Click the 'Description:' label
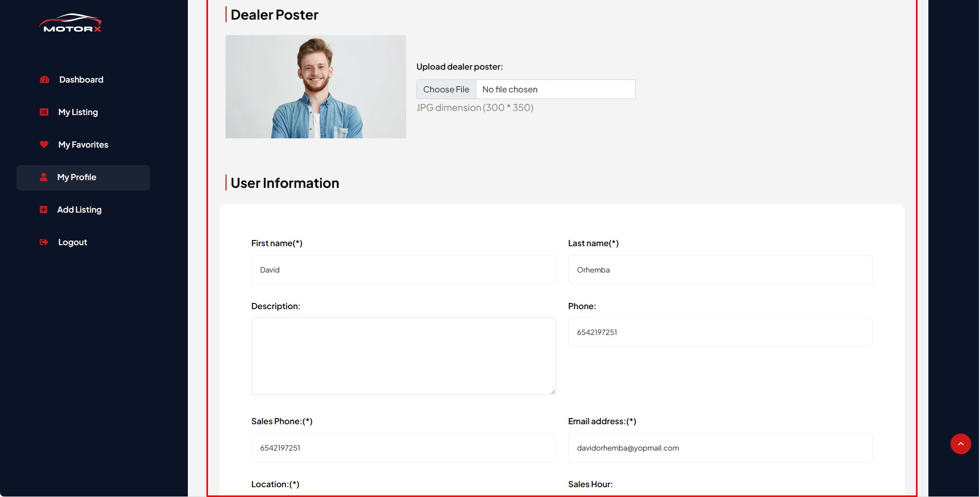Viewport: 980px width, 497px height. tap(276, 306)
